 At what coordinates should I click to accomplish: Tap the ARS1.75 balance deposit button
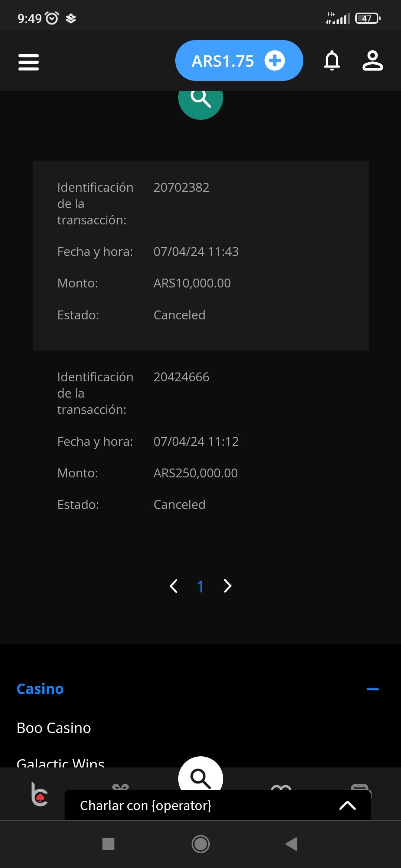[x=239, y=61]
